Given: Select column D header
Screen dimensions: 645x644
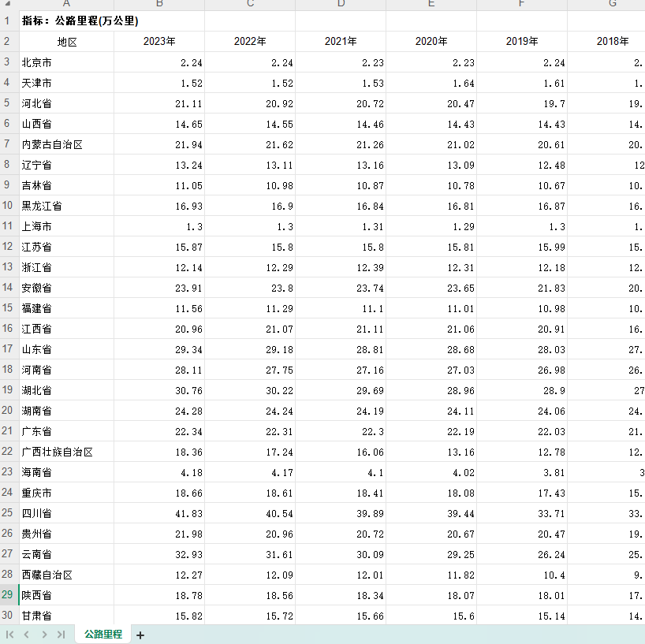Looking at the screenshot, I should coord(341,4).
